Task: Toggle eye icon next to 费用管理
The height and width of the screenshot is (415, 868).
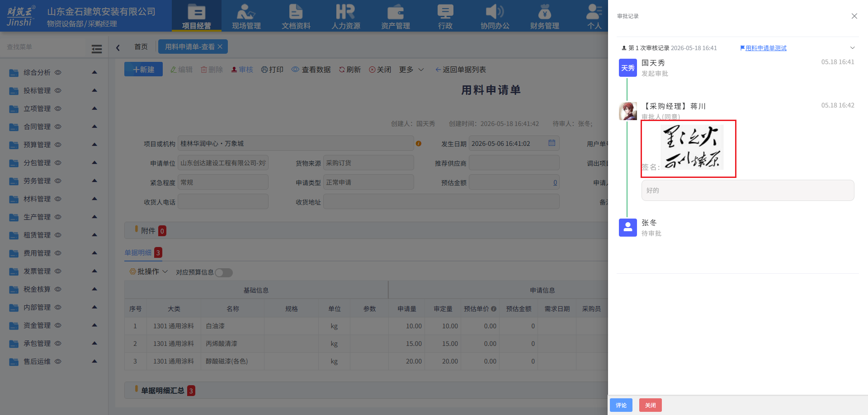Action: click(58, 253)
